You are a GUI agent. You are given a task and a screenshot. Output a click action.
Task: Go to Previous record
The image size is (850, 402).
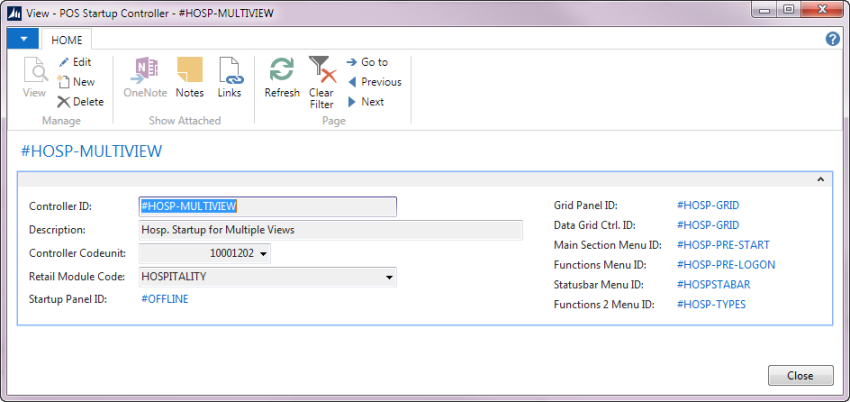pyautogui.click(x=352, y=82)
